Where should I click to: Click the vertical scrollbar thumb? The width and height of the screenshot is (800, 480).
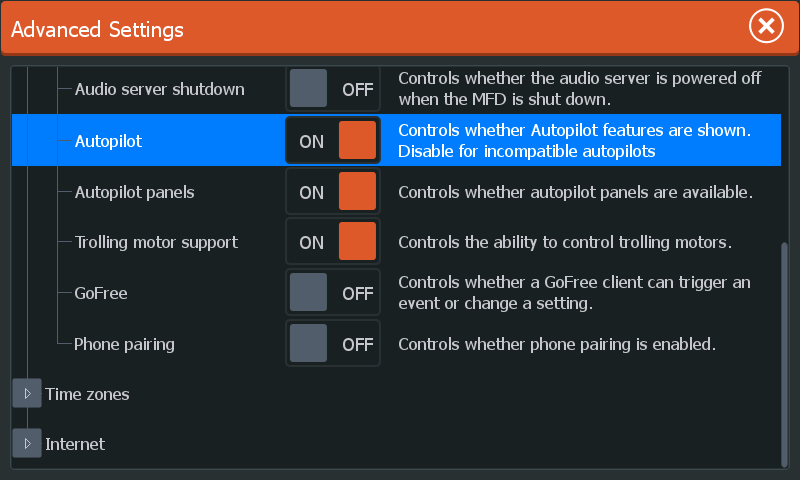point(785,355)
